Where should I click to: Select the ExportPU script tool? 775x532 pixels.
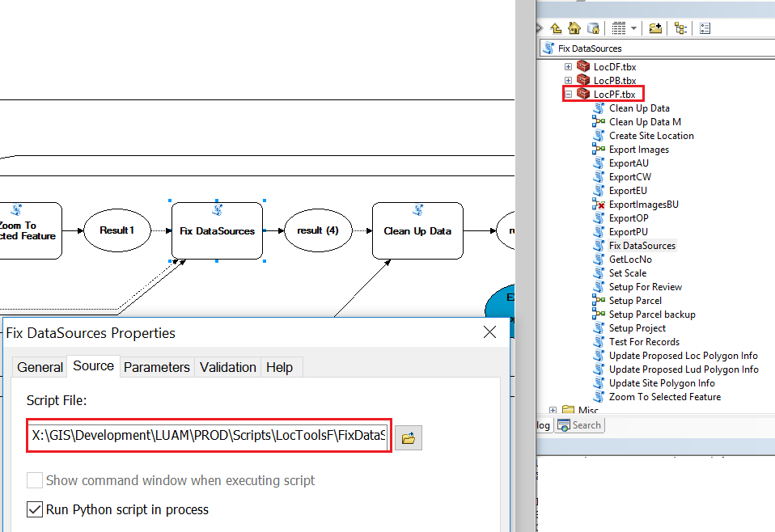point(628,232)
